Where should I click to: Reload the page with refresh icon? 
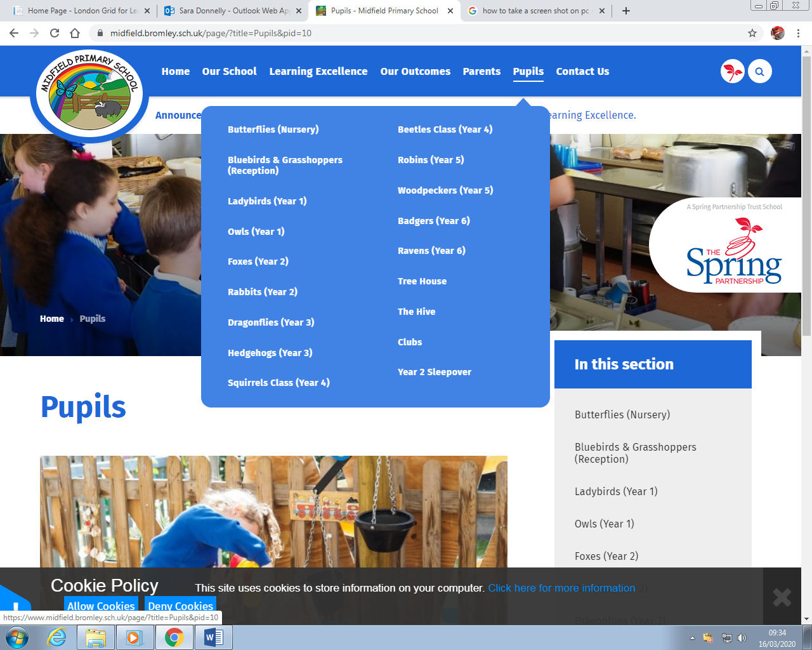[55, 33]
